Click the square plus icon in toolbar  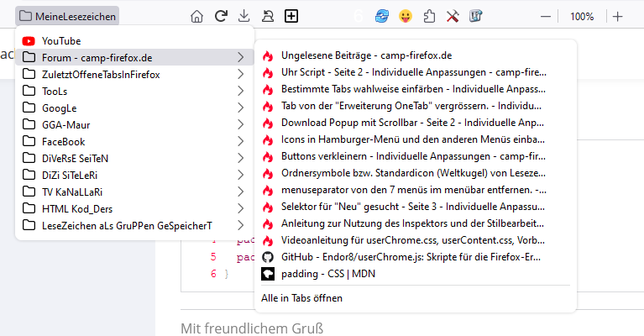tap(291, 16)
